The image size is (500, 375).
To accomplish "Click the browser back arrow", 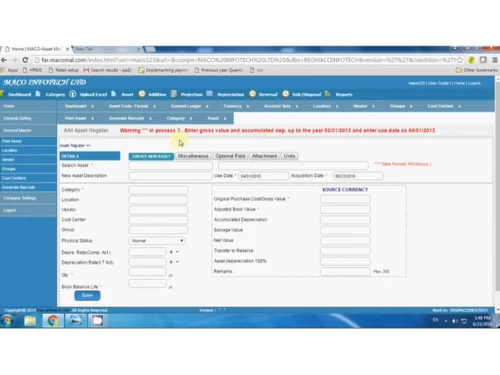I will click(4, 60).
